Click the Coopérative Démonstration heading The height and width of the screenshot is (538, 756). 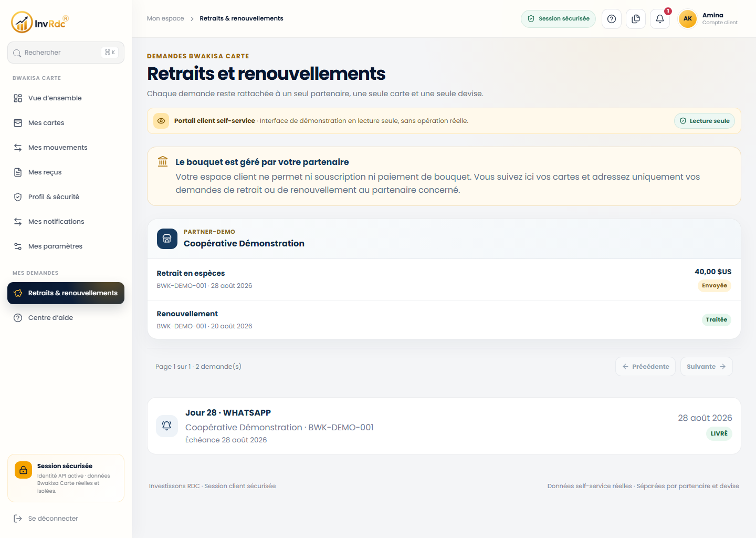244,243
